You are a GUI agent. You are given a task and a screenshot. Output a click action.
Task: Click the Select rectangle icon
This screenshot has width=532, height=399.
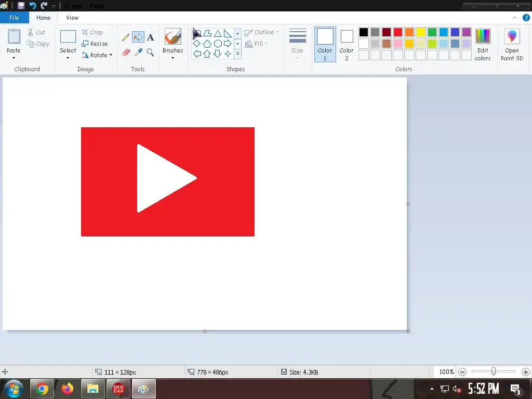click(x=68, y=36)
